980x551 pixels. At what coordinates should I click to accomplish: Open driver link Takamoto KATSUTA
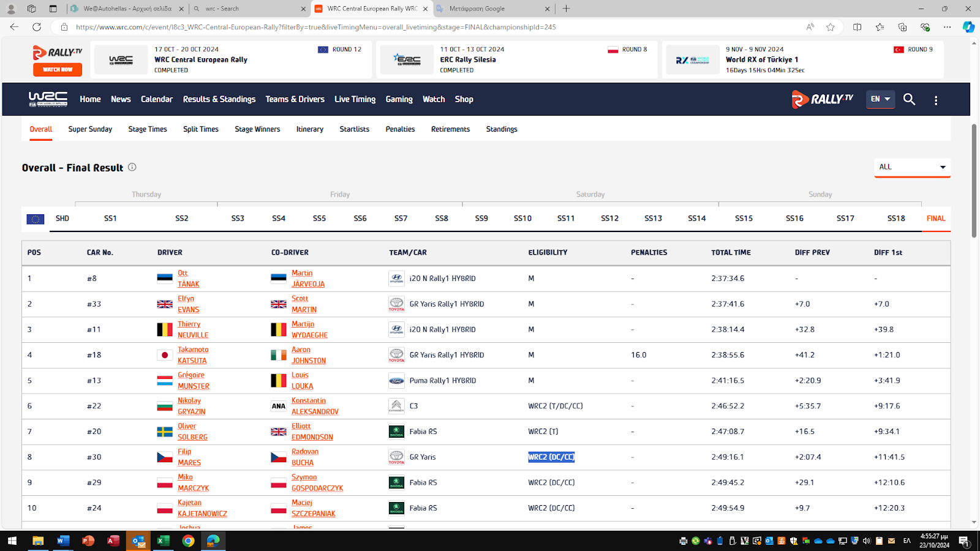(193, 355)
